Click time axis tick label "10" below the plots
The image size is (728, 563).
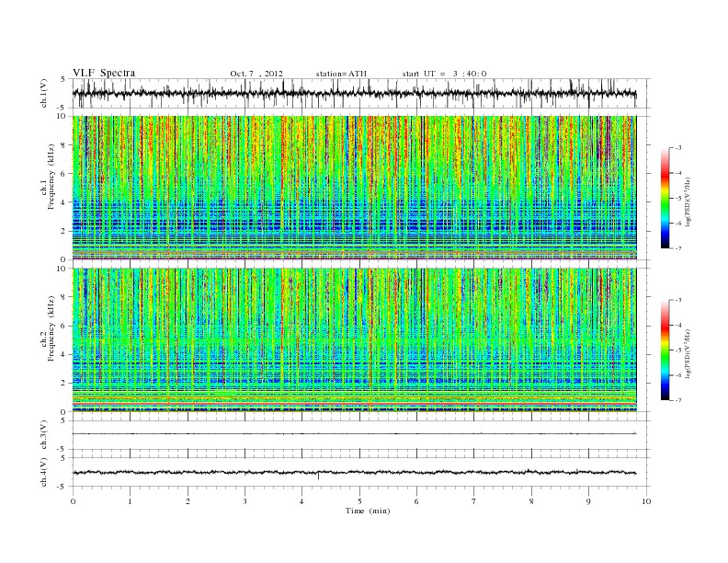pos(646,501)
